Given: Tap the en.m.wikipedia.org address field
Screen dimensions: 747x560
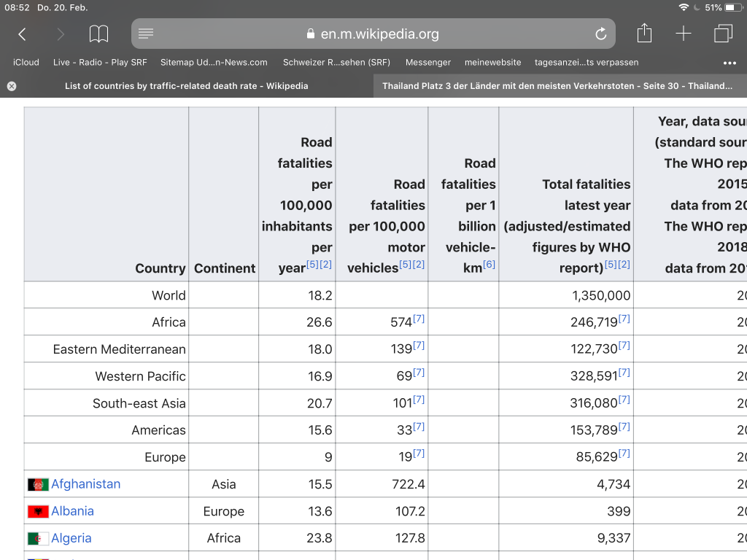Looking at the screenshot, I should pyautogui.click(x=373, y=34).
